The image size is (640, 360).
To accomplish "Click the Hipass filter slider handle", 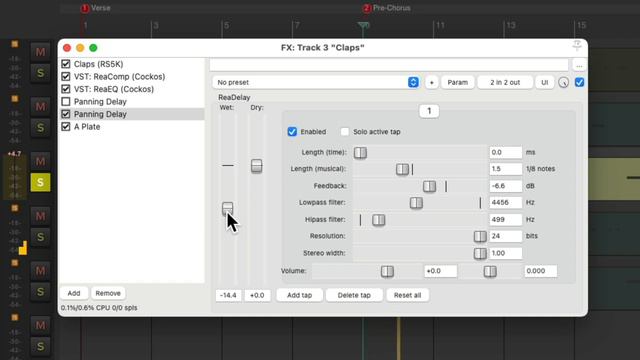I will 379,220.
